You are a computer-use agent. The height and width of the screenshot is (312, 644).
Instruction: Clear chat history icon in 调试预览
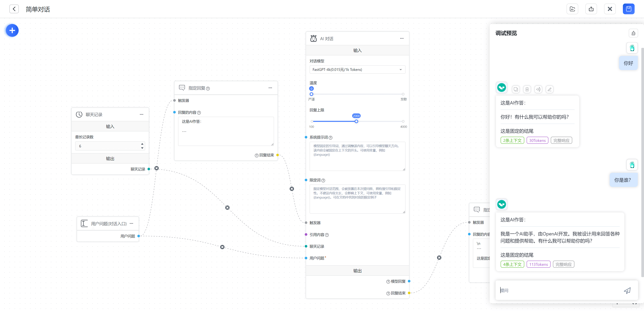[633, 33]
